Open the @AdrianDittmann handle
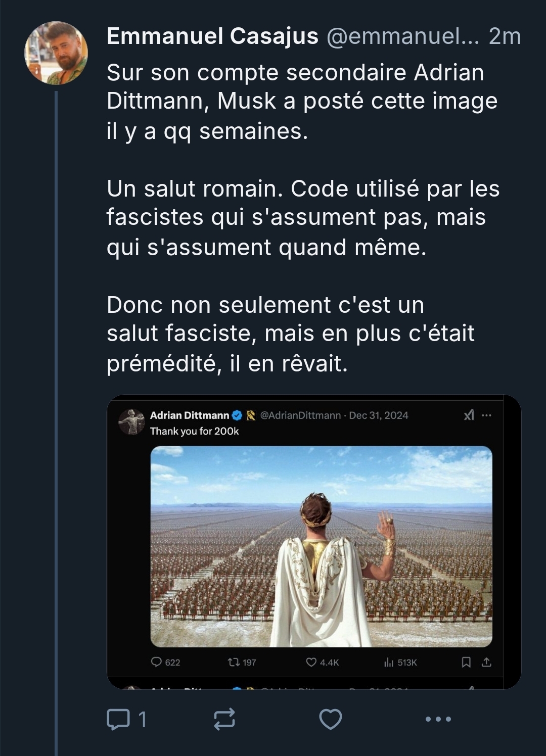The height and width of the screenshot is (756, 546). coord(300,415)
